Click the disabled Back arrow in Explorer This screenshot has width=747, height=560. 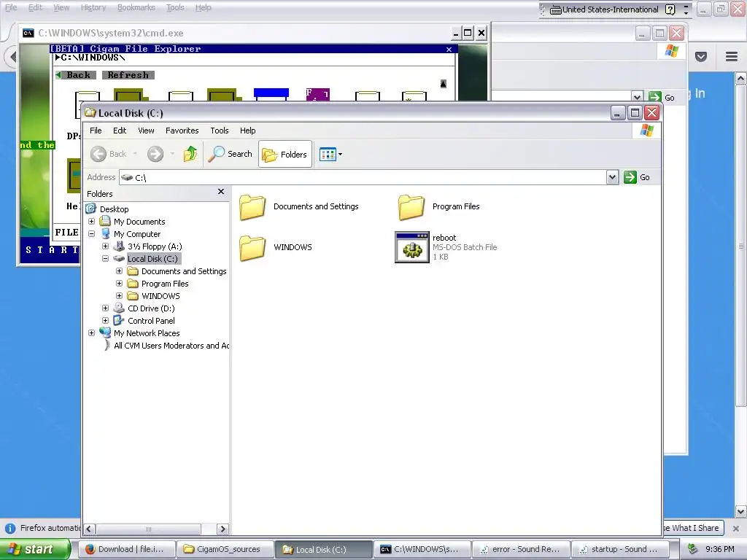[x=98, y=154]
